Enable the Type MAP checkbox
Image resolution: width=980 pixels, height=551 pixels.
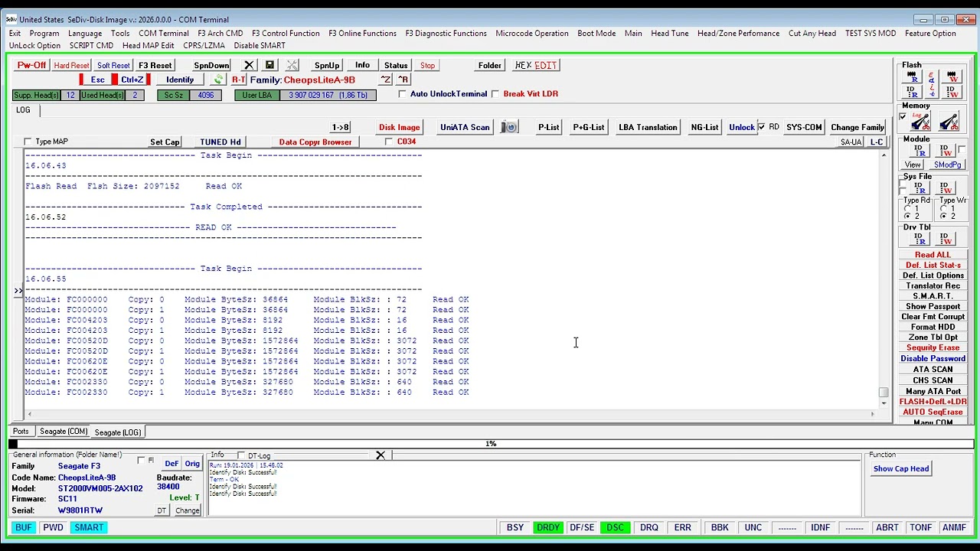pos(28,142)
